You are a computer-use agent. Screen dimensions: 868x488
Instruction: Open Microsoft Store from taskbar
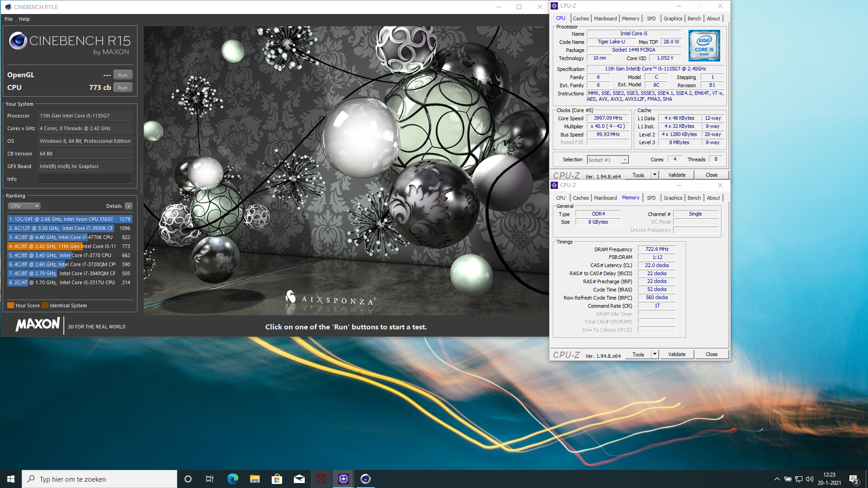[277, 479]
